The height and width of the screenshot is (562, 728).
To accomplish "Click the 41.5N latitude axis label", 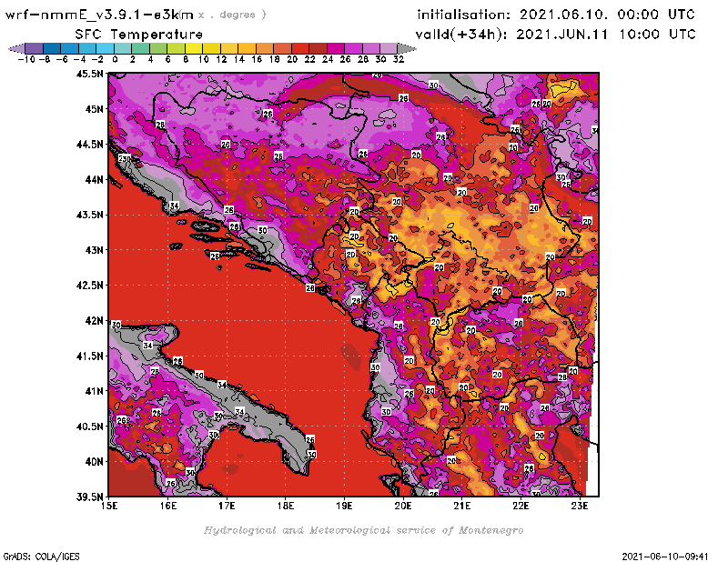I will click(89, 356).
